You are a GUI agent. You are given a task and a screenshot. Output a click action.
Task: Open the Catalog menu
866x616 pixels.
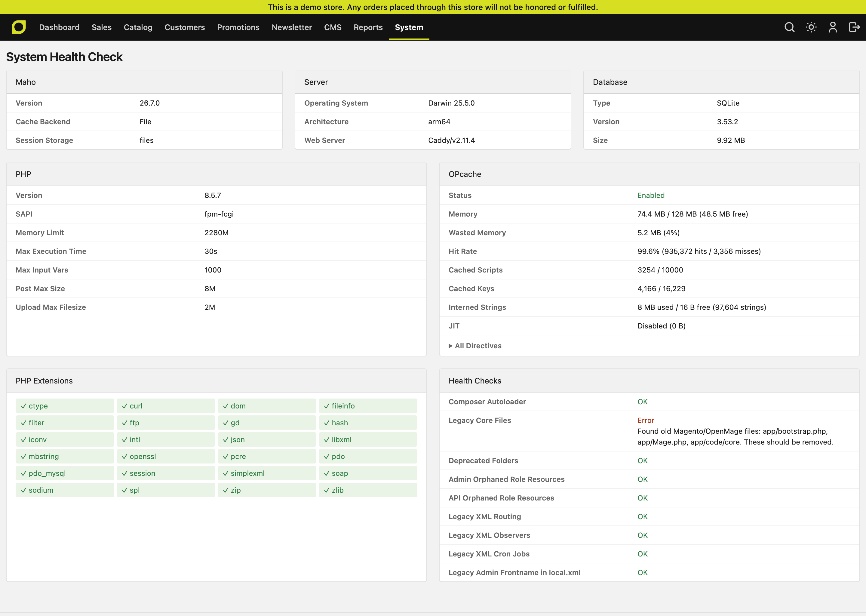pos(138,27)
